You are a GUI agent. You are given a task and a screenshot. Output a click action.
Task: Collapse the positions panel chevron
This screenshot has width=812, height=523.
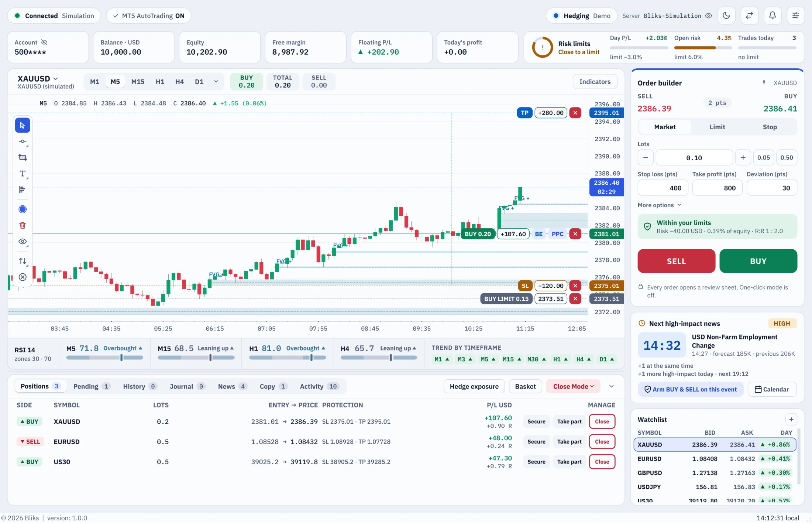[611, 386]
